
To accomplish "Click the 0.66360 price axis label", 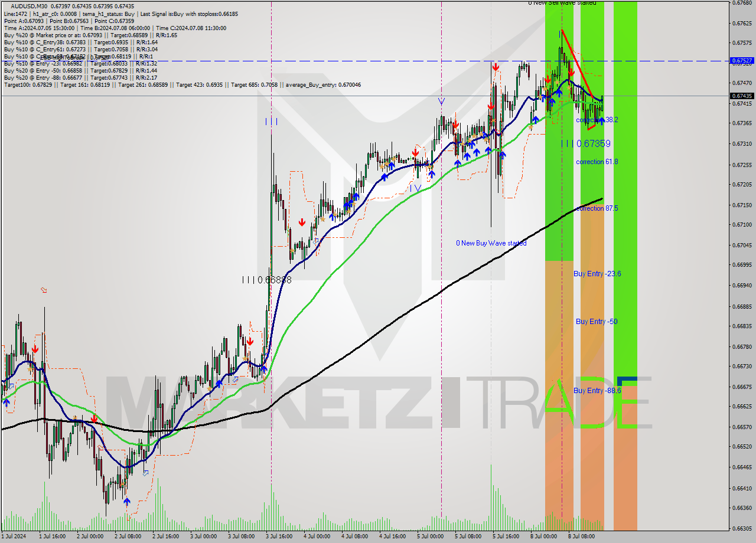I will [742, 508].
